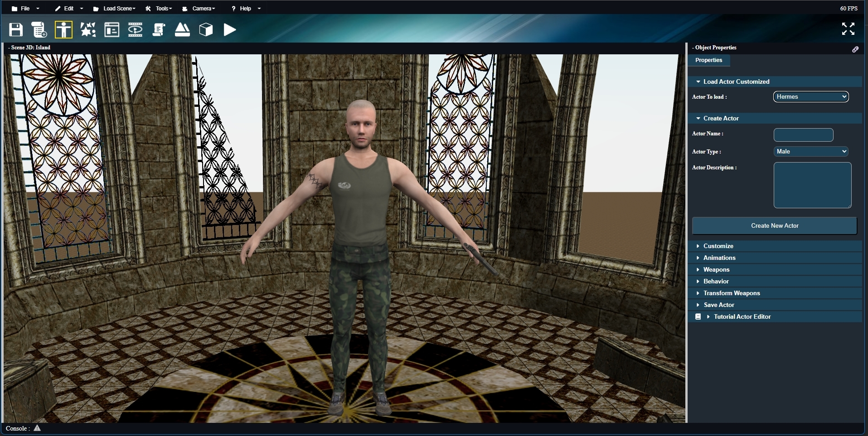This screenshot has height=436, width=868.
Task: Open the Actor Type dropdown
Action: pos(810,152)
